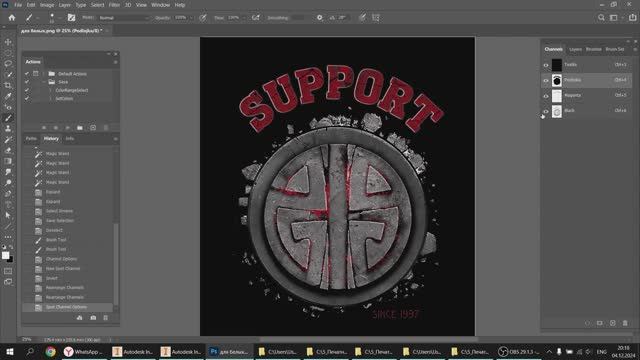Select the Eraser tool
Viewport: 640px width, 360px height.
tap(8, 150)
